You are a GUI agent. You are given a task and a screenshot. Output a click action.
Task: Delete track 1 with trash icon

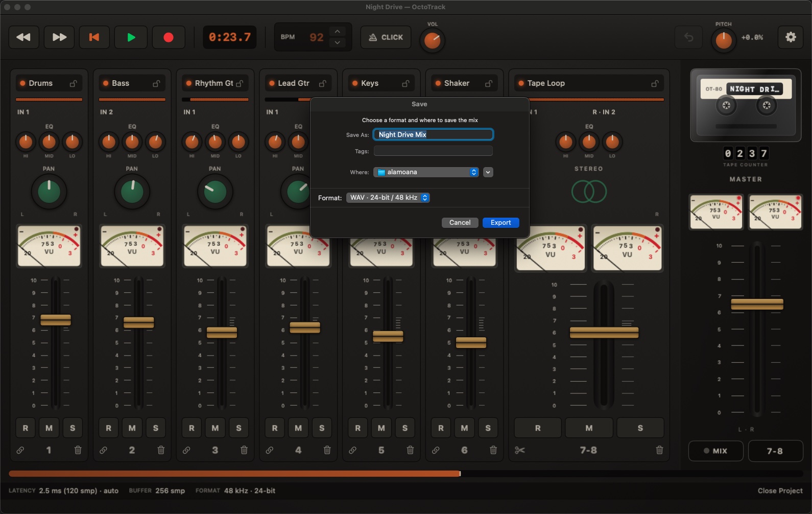coord(78,450)
